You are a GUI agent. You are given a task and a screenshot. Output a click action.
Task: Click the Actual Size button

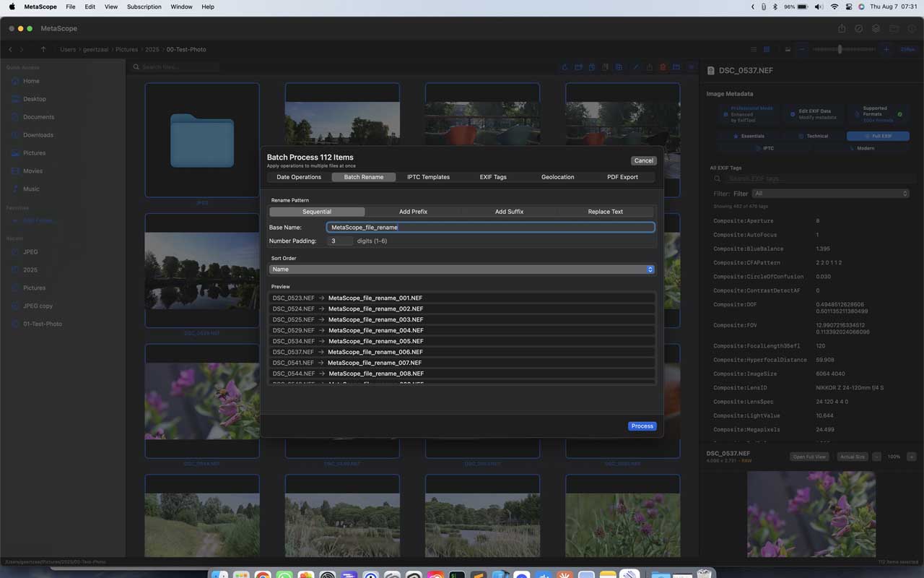click(852, 457)
